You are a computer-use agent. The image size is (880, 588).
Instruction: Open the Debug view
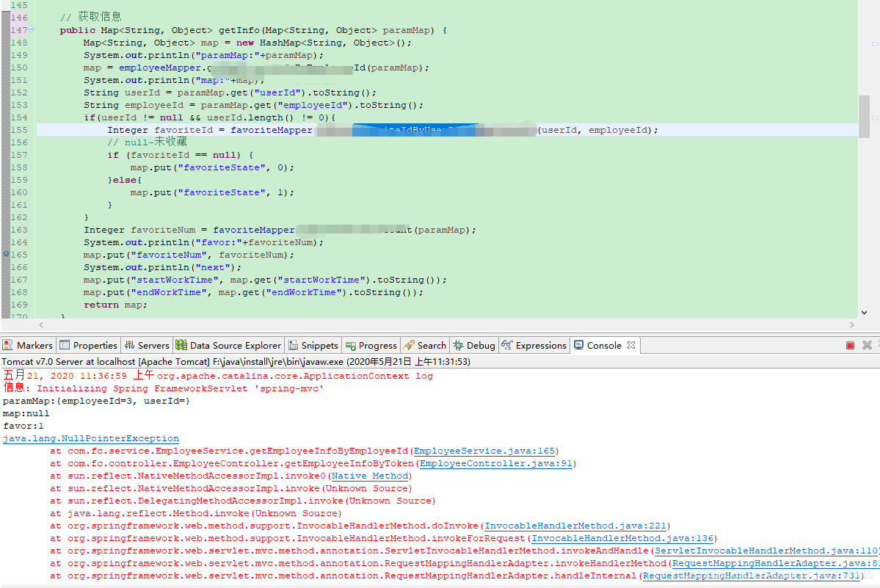click(x=474, y=345)
